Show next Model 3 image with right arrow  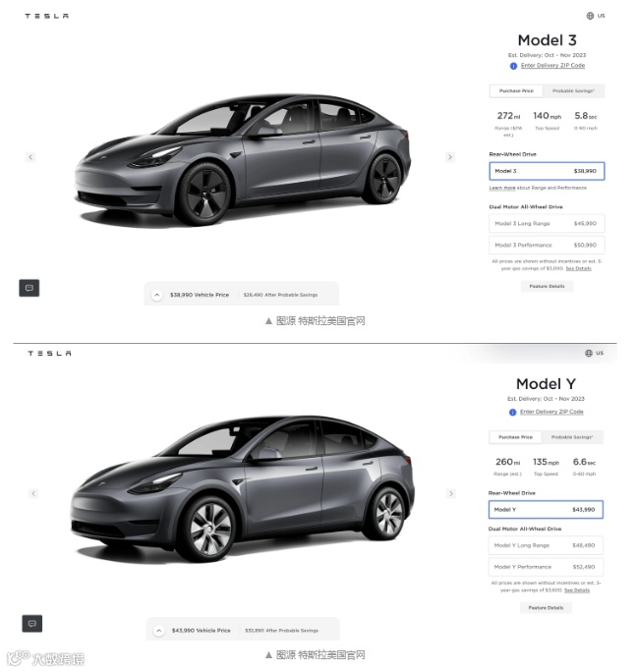[x=450, y=157]
